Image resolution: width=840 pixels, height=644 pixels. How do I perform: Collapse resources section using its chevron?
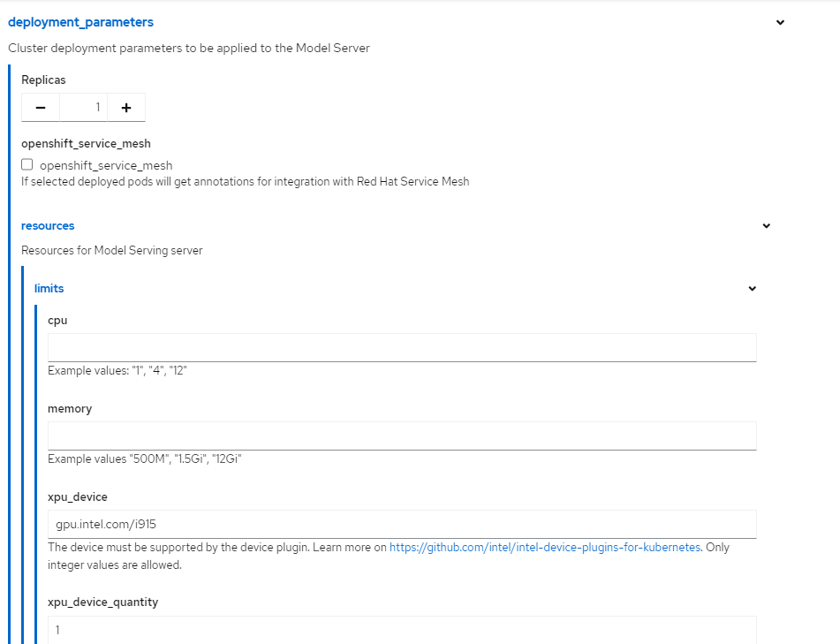pos(766,226)
